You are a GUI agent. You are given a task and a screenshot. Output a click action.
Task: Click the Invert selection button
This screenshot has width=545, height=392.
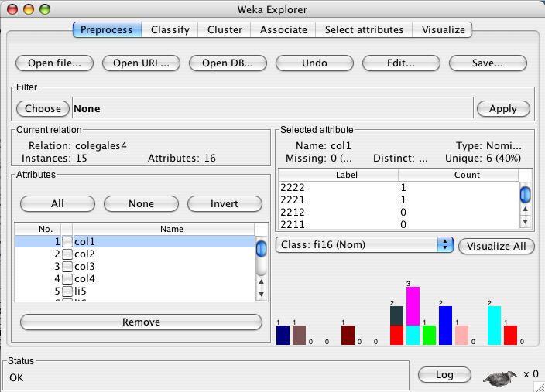(x=225, y=203)
